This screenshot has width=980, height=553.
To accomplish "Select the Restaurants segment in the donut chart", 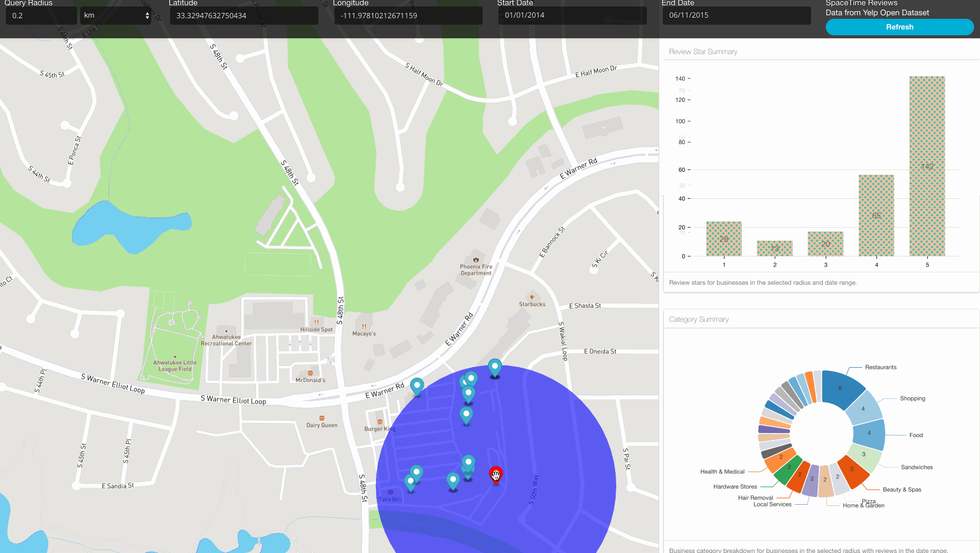I will tap(839, 389).
